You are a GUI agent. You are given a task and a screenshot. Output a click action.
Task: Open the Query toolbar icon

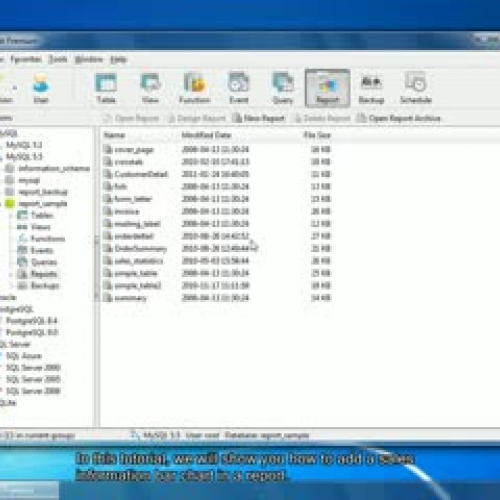(x=283, y=88)
